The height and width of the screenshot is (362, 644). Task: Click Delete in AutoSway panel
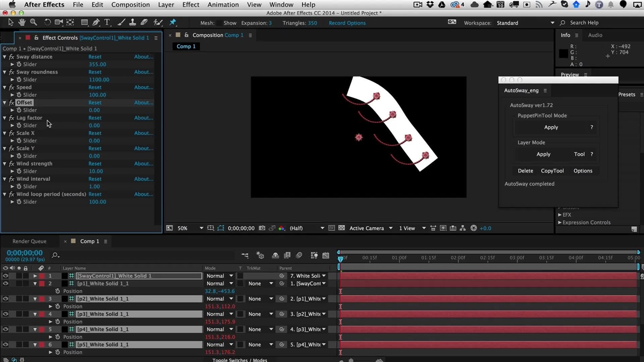pyautogui.click(x=525, y=171)
